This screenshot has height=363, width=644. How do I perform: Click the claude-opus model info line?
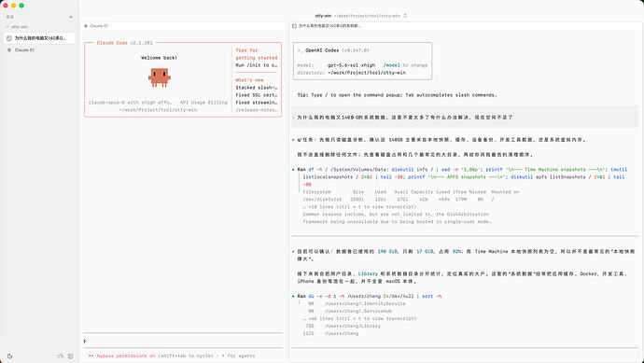[158, 103]
